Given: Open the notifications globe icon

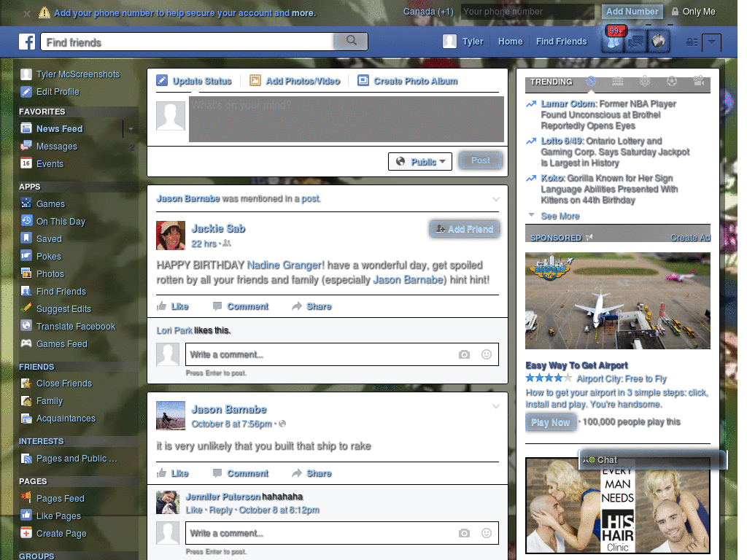Looking at the screenshot, I should click(x=659, y=42).
